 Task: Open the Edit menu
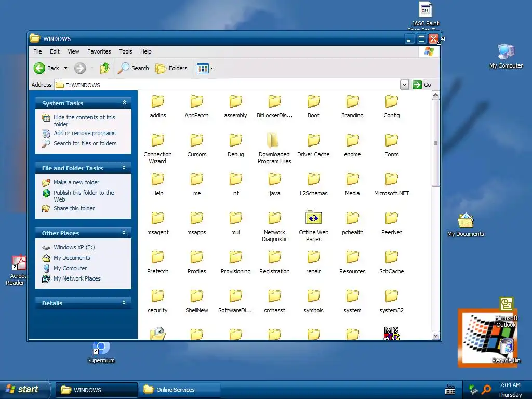55,51
